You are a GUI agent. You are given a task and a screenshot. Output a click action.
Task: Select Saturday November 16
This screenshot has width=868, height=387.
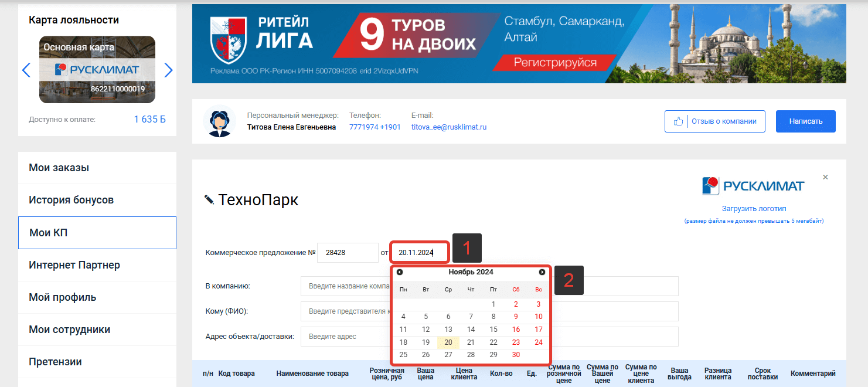click(516, 330)
